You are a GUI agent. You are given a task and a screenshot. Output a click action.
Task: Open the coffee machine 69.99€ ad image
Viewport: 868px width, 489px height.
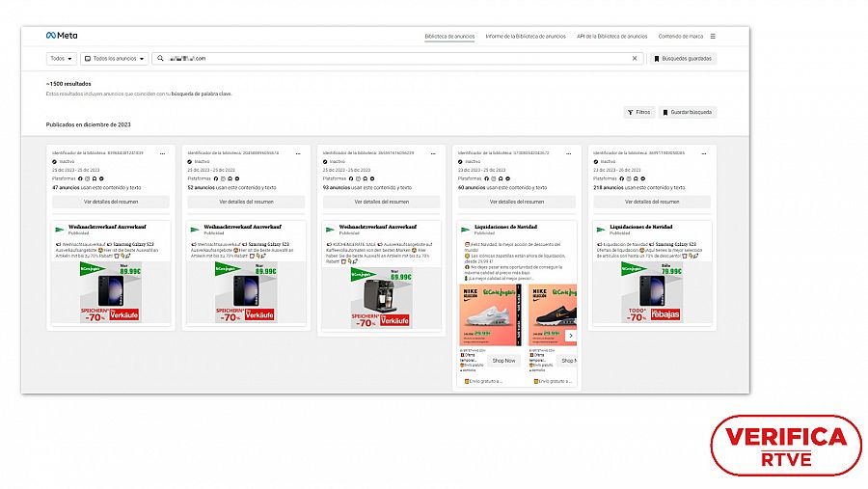[381, 297]
